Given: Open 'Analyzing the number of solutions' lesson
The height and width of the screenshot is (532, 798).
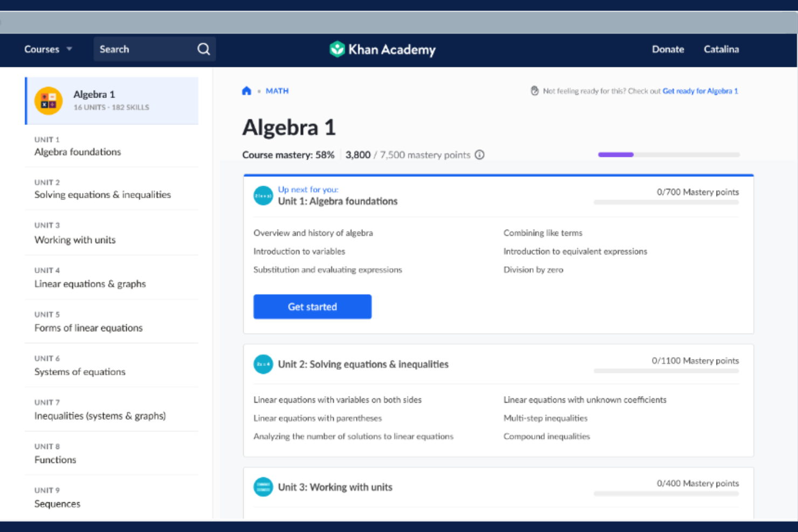Looking at the screenshot, I should [353, 437].
